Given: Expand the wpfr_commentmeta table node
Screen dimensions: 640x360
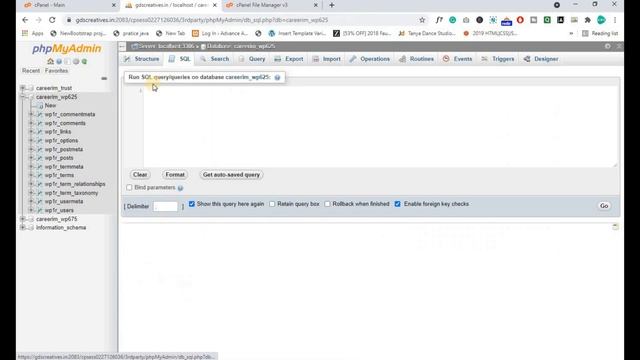Looking at the screenshot, I should (x=31, y=114).
